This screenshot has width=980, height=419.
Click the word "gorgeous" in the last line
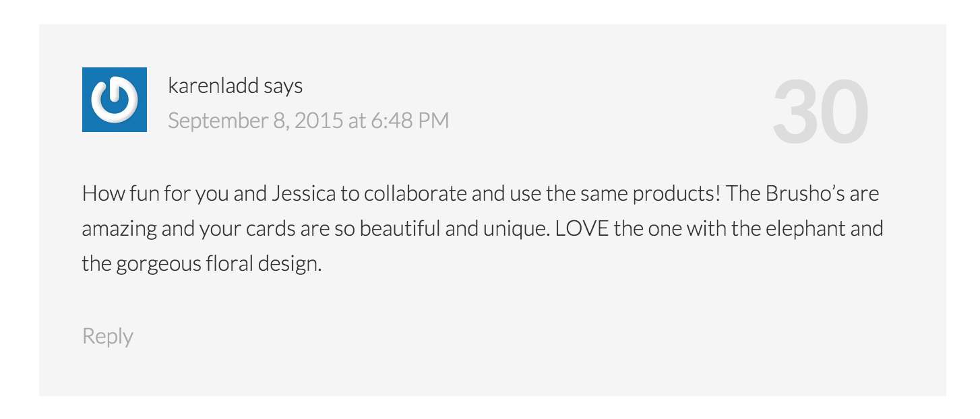[158, 263]
